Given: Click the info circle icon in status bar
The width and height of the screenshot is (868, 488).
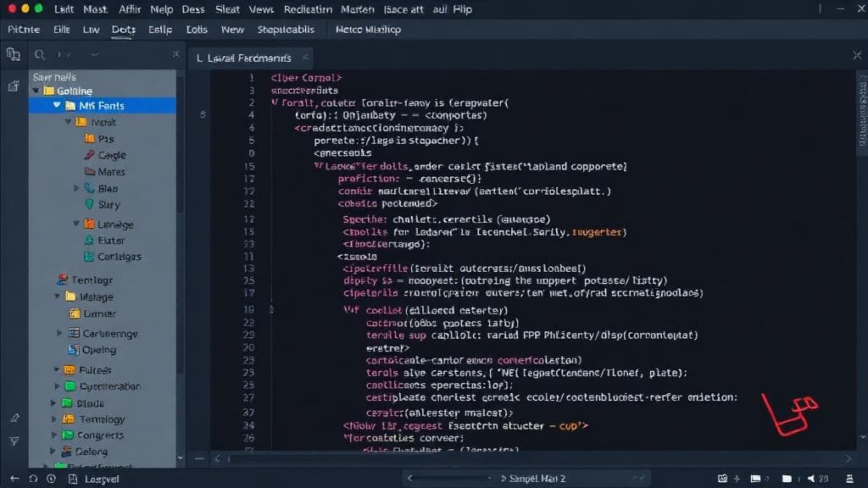Looking at the screenshot, I should tap(51, 479).
